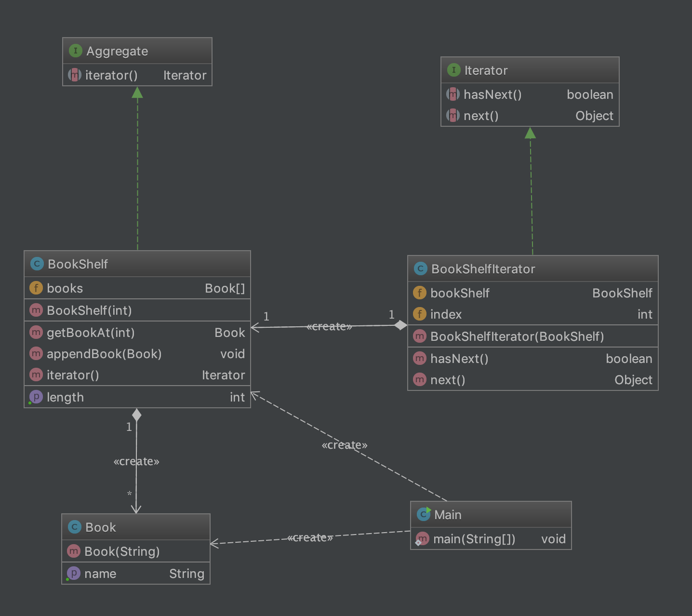This screenshot has height=616, width=692.
Task: Click the method icon beside appendBook(Book)
Action: coord(36,353)
